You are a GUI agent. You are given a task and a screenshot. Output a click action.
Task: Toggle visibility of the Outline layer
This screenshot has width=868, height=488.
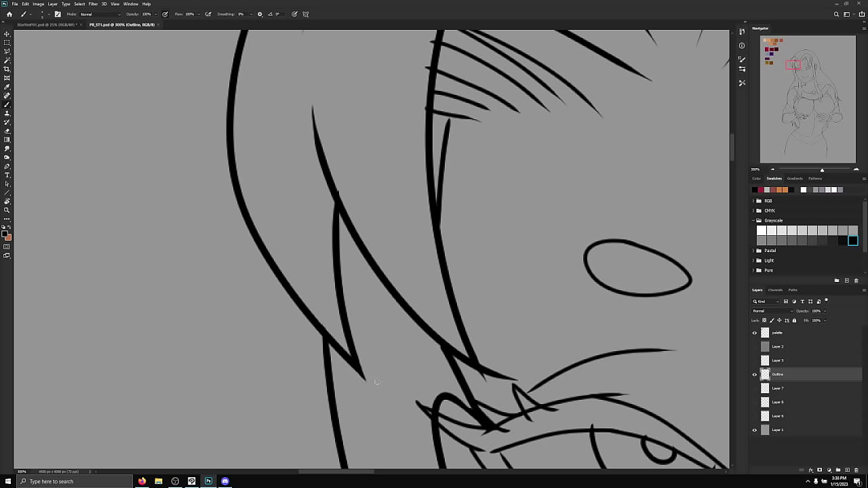(755, 374)
